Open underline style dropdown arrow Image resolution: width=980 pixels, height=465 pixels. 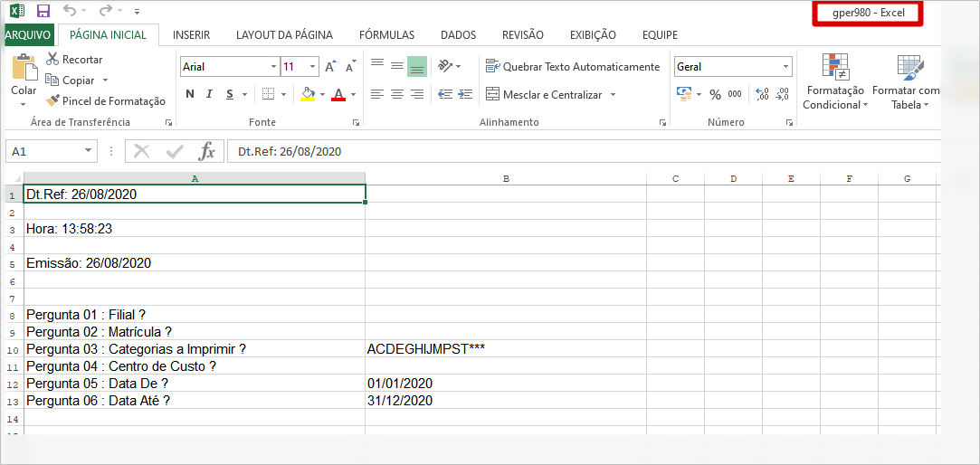coord(244,95)
